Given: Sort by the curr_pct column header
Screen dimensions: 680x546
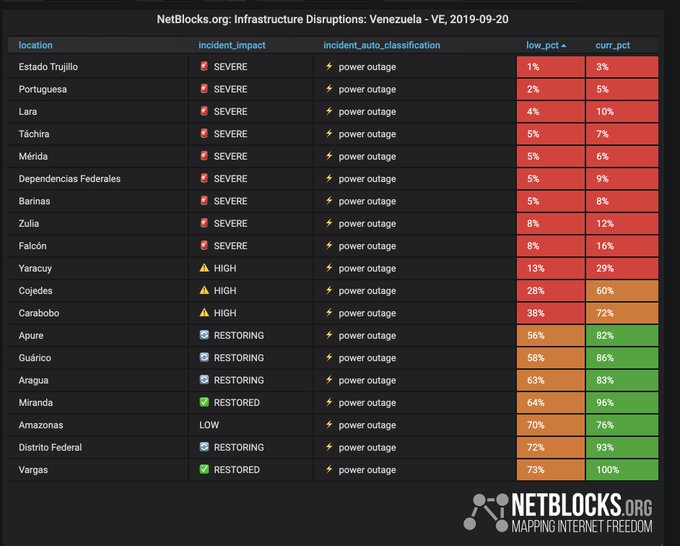Looking at the screenshot, I should tap(613, 45).
